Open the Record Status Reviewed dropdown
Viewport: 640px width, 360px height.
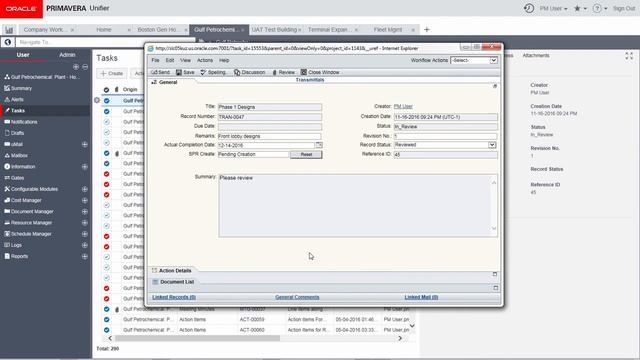(445, 144)
